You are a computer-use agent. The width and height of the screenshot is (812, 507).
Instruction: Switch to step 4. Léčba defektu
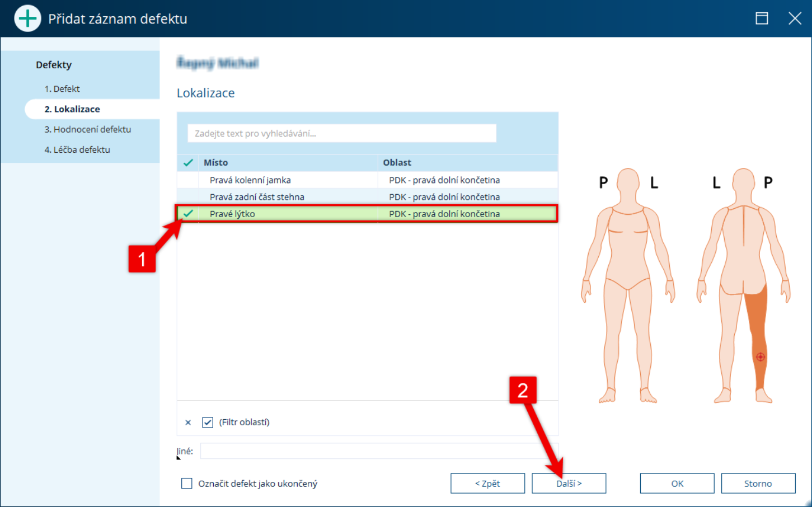pos(77,149)
